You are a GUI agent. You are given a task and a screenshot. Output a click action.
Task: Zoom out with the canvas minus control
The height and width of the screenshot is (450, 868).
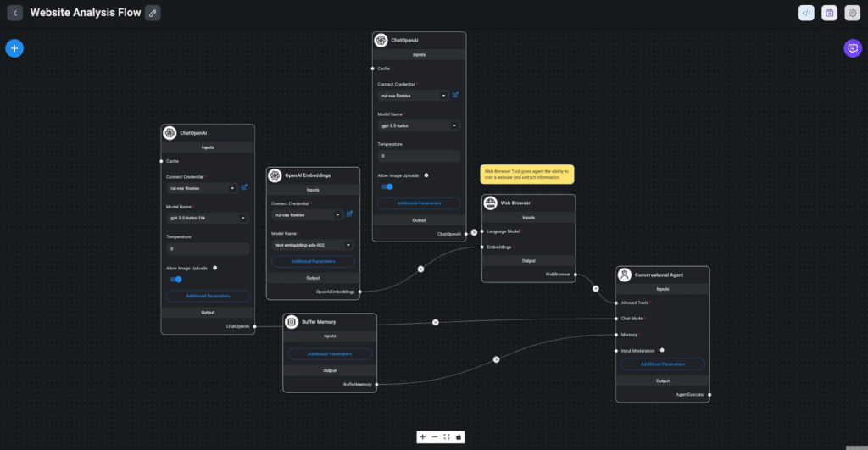(x=435, y=437)
